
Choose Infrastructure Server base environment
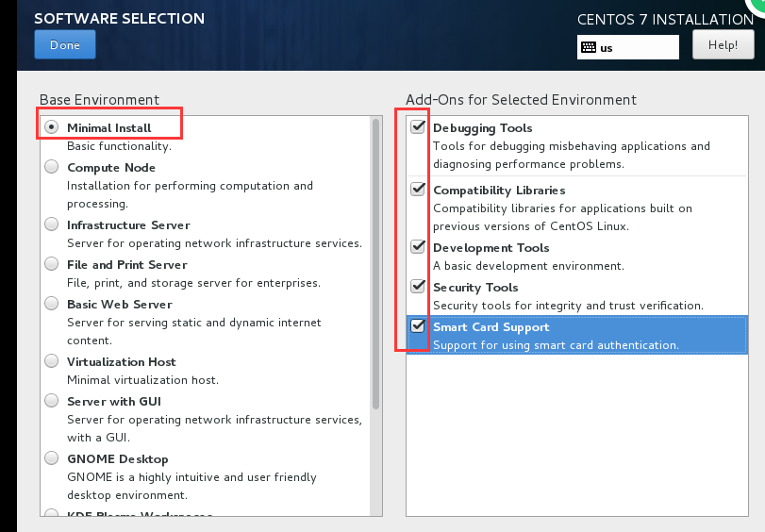click(51, 224)
